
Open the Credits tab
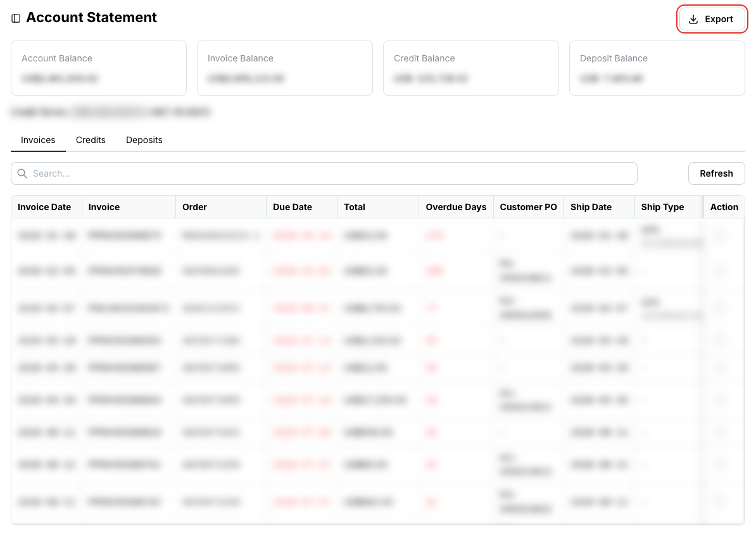pos(91,140)
